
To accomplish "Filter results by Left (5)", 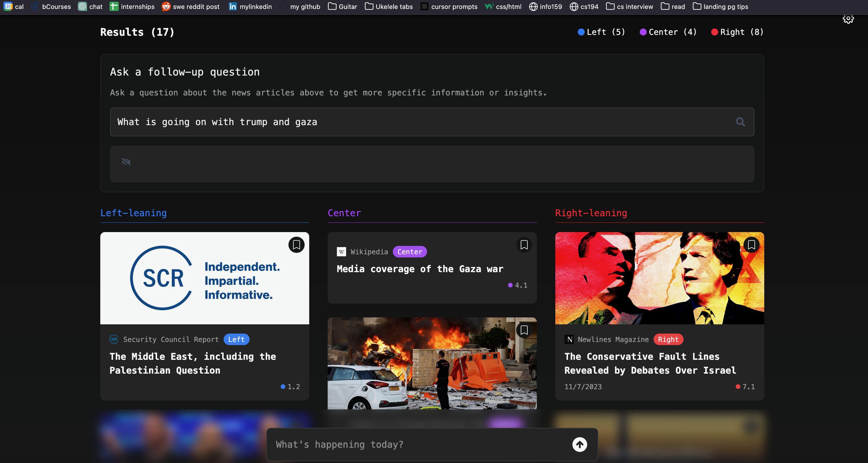I will [x=601, y=32].
